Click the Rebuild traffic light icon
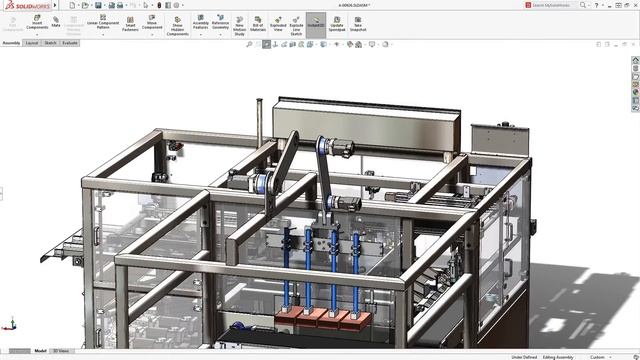 click(159, 5)
